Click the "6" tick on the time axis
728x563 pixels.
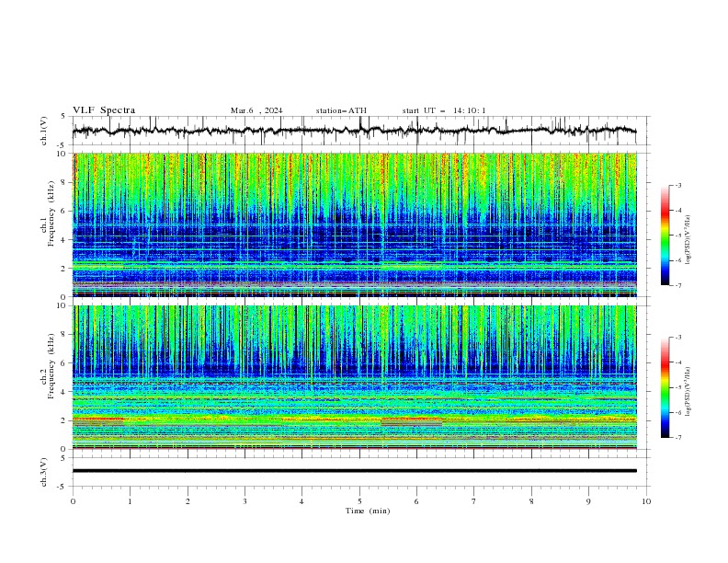[416, 501]
